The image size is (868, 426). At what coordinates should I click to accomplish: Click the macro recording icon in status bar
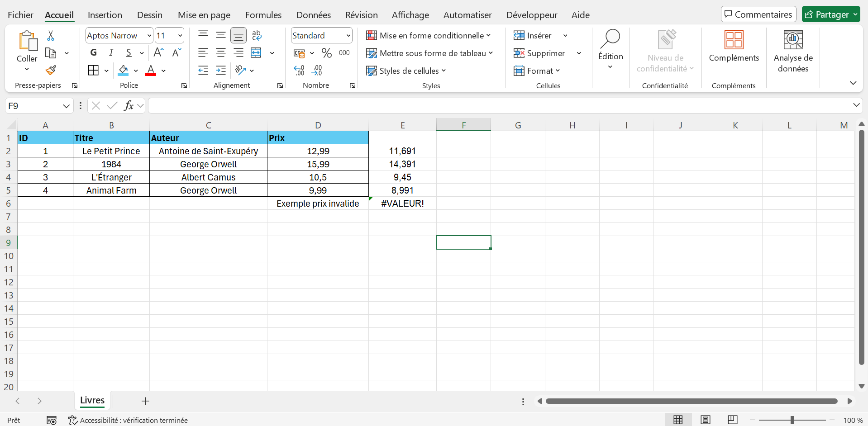pyautogui.click(x=52, y=420)
